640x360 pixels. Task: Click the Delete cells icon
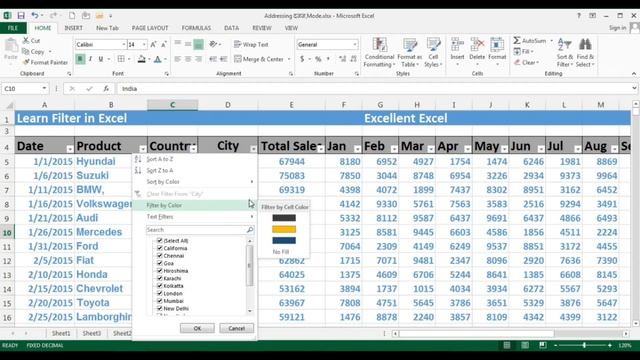tap(477, 44)
